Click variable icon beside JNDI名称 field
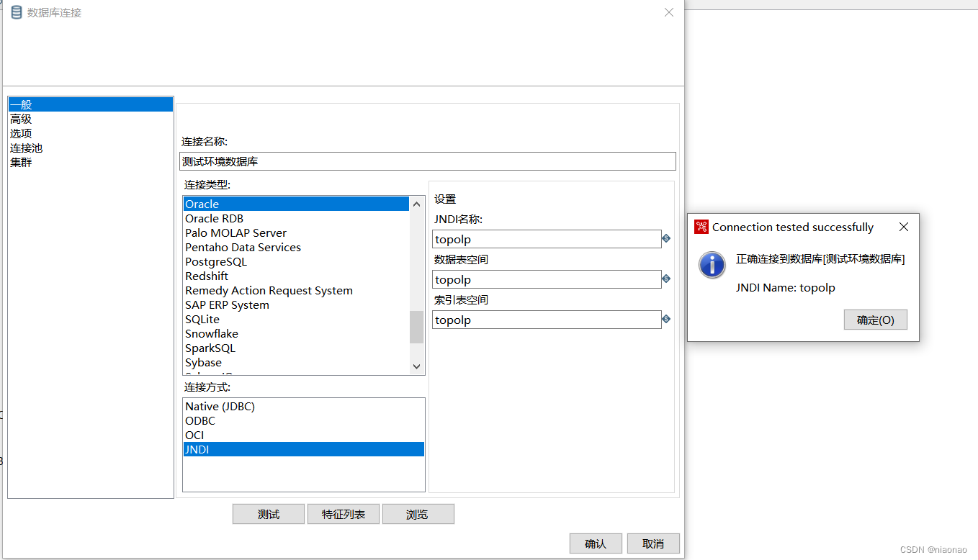Image resolution: width=978 pixels, height=560 pixels. pos(666,238)
